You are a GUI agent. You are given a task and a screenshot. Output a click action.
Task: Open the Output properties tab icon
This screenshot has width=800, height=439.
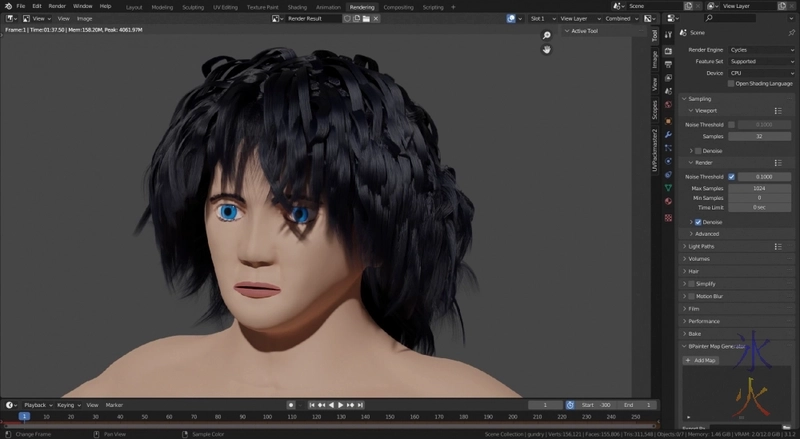668,64
